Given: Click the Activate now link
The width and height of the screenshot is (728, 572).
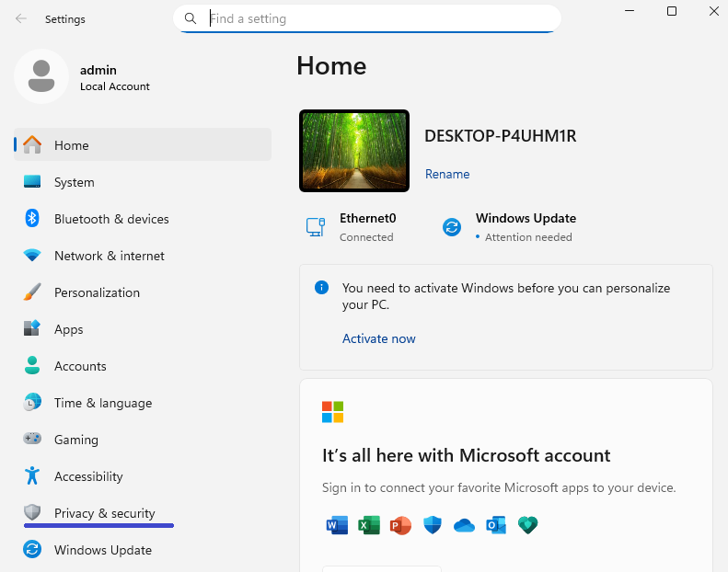Looking at the screenshot, I should pos(378,338).
